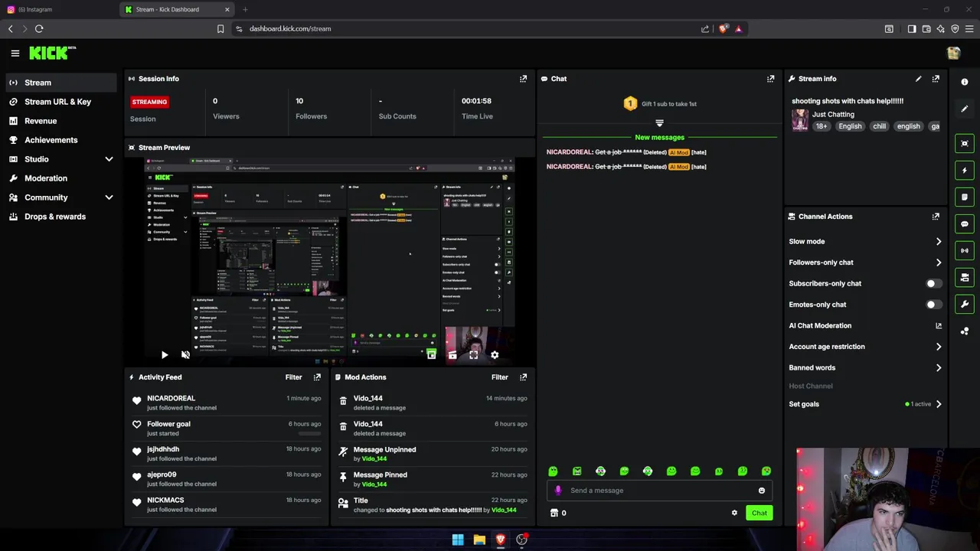Screen dimensions: 980x551
Task: Click the green Chat send button
Action: click(759, 514)
